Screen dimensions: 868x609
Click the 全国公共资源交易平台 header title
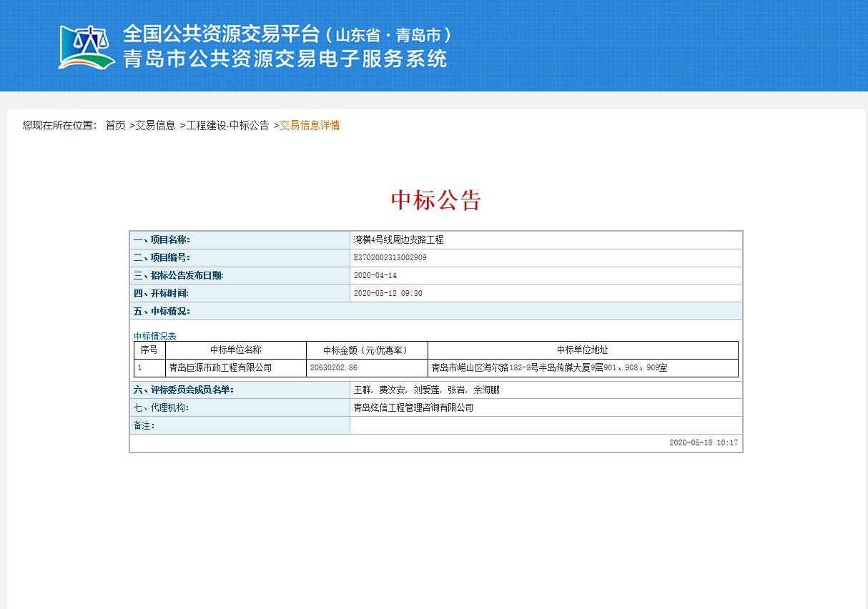click(220, 34)
